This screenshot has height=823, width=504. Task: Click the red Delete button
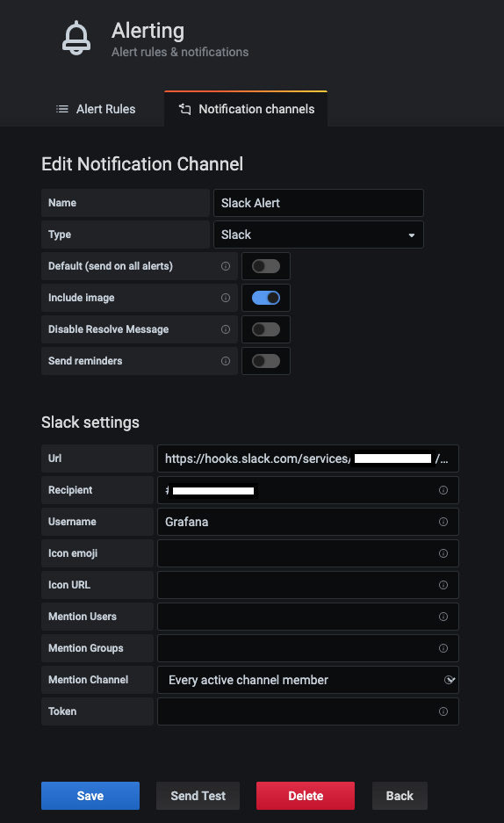point(306,796)
